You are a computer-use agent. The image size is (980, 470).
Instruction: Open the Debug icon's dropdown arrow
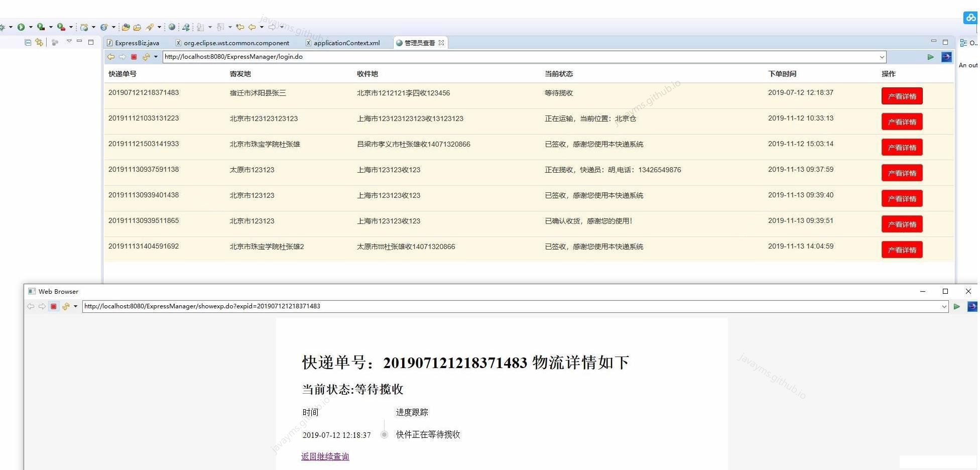(x=11, y=27)
